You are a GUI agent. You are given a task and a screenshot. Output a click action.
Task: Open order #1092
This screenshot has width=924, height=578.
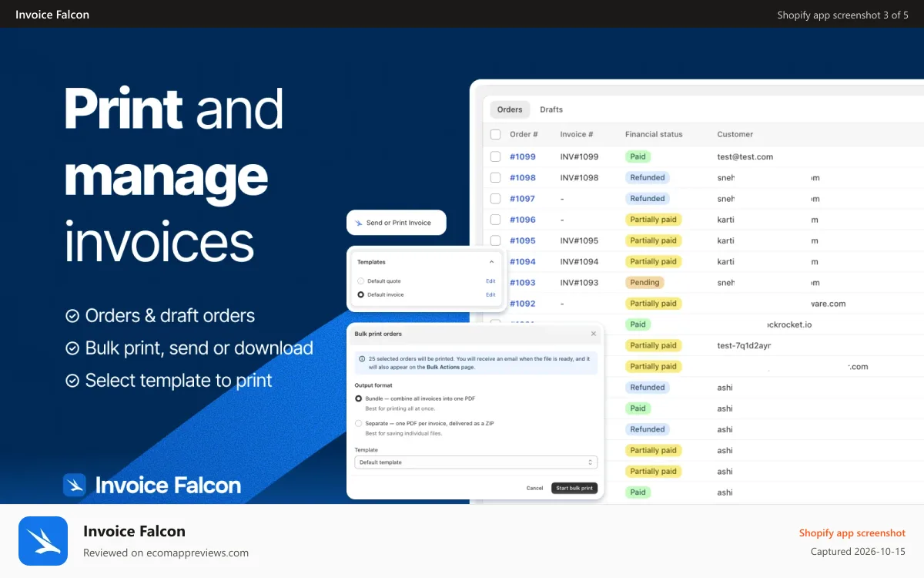point(523,304)
